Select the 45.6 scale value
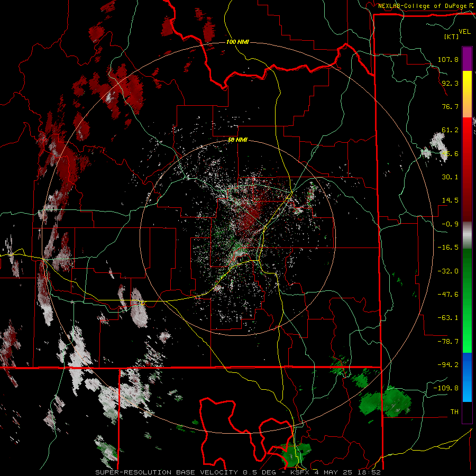The image size is (476, 476). coord(450,153)
